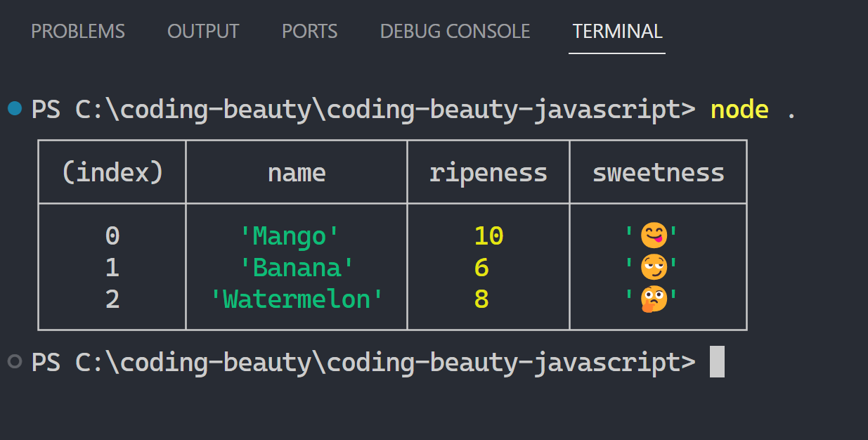Open the DEBUG CONSOLE tab
The width and height of the screenshot is (868, 440).
coord(455,32)
